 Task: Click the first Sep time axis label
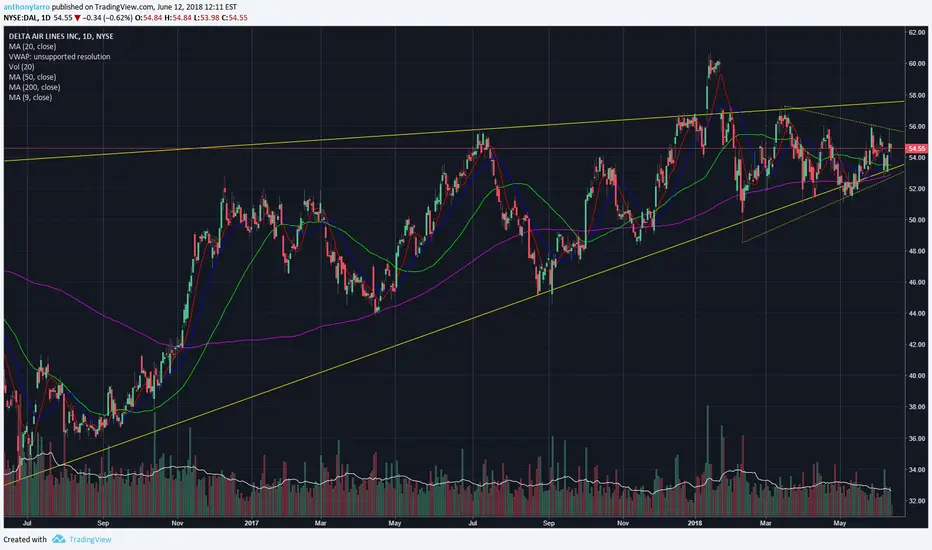[x=103, y=523]
